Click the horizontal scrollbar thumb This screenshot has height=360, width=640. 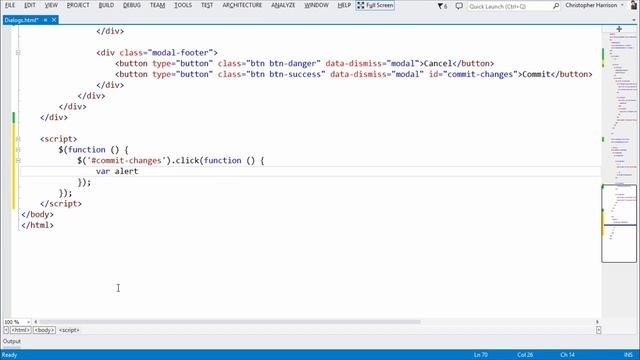(x=230, y=322)
